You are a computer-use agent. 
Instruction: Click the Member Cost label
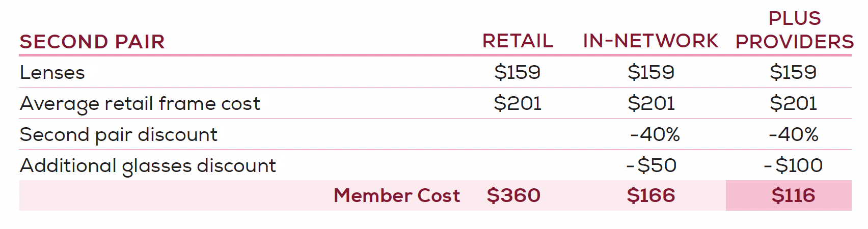point(397,195)
